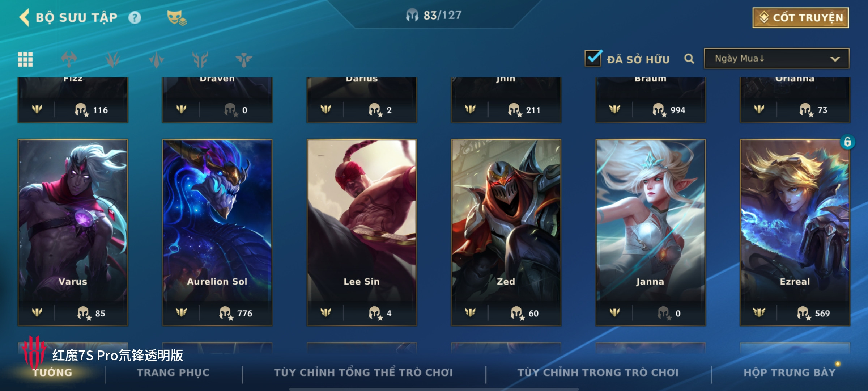Screen dimensions: 868x391
Task: Open the search magnifier icon
Action: pos(689,59)
